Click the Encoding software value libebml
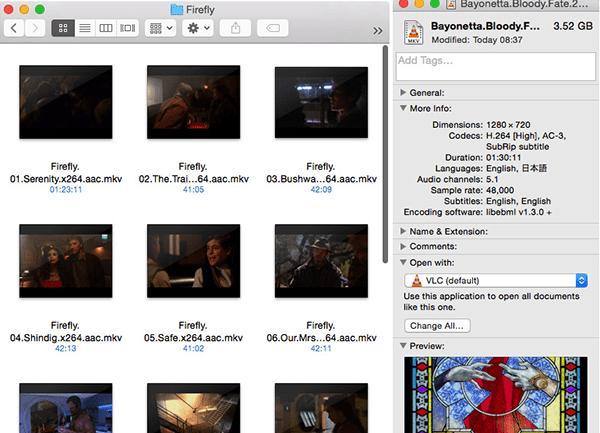Screen dimensions: 600x433 click(518, 212)
